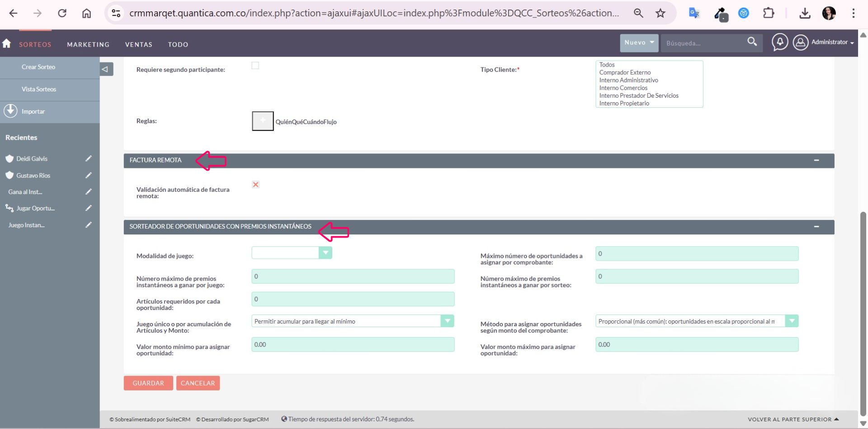
Task: Collapse the sidebar with arrow toggle
Action: pyautogui.click(x=106, y=69)
